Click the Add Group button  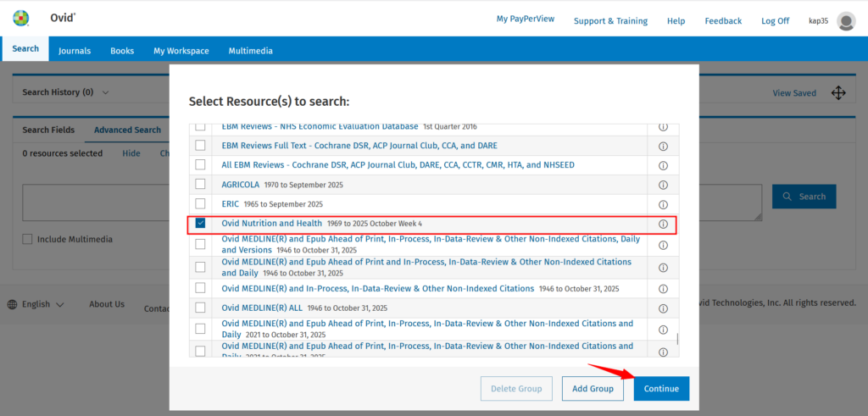pyautogui.click(x=593, y=389)
